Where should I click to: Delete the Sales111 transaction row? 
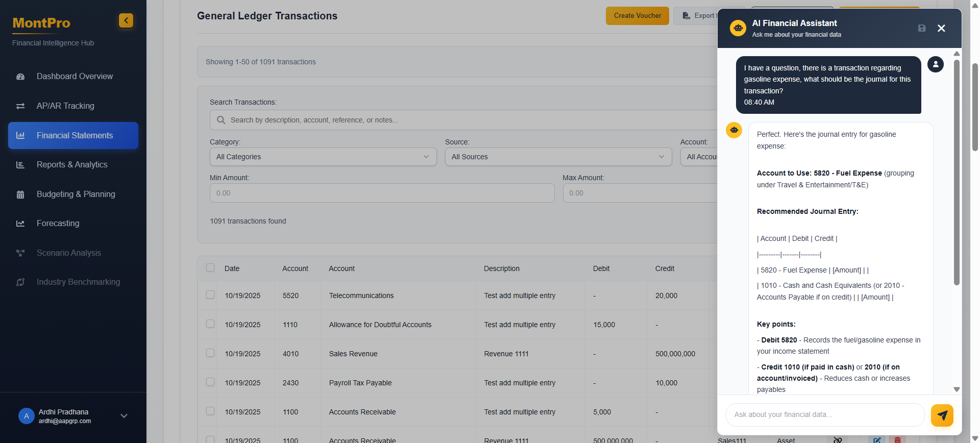897,440
